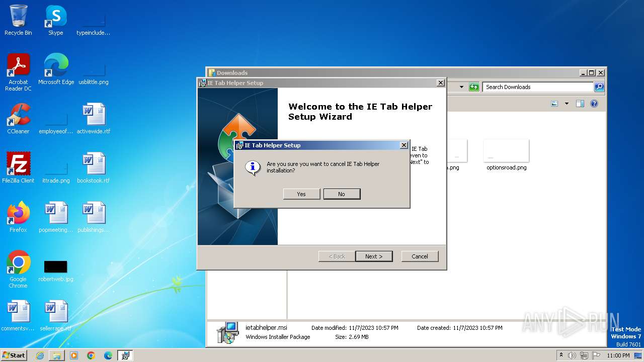The image size is (644, 362).
Task: Confirm cancel by clicking Yes
Action: (x=301, y=194)
